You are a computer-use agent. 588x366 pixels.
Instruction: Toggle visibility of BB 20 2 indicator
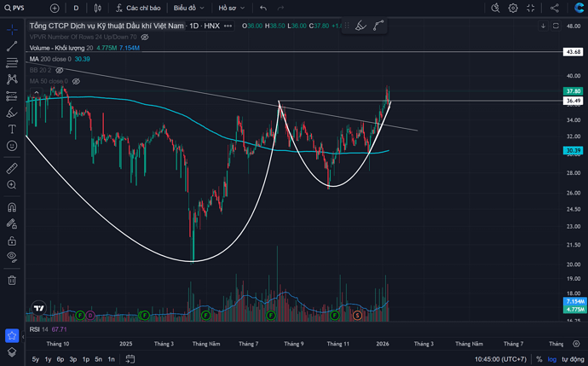(60, 70)
